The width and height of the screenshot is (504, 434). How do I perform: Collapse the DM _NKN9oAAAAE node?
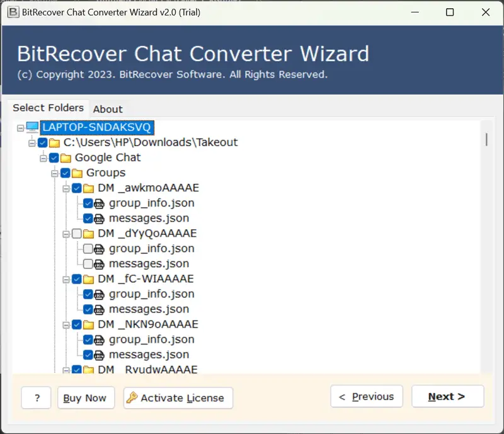pos(66,325)
